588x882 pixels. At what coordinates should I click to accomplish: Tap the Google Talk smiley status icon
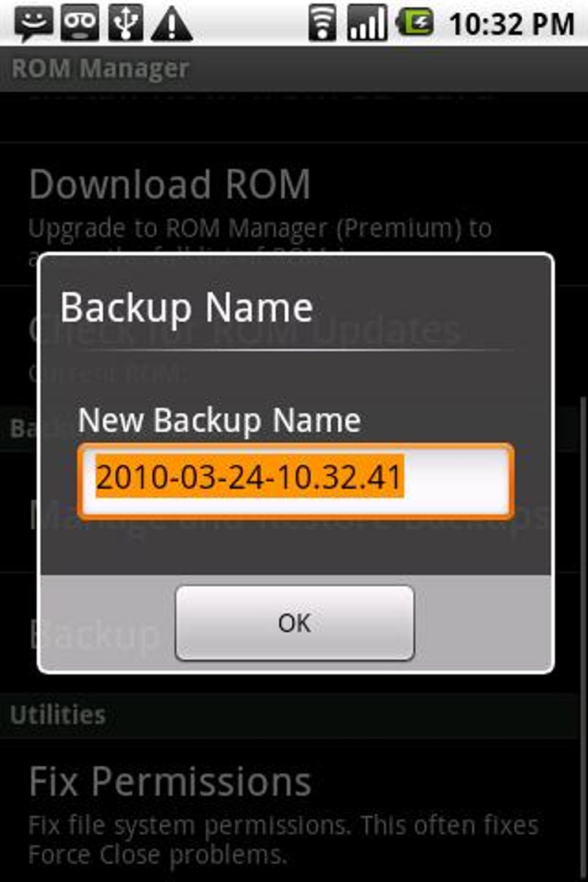(34, 23)
